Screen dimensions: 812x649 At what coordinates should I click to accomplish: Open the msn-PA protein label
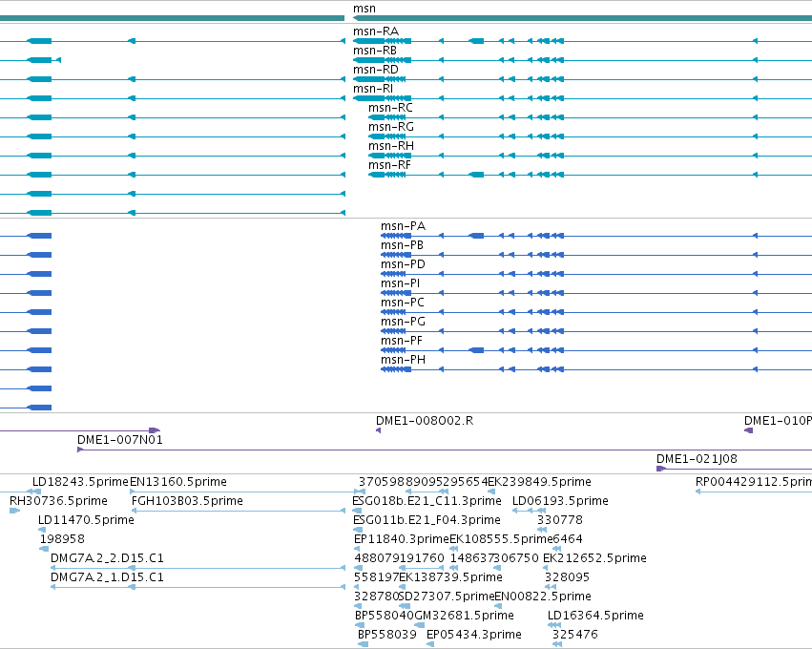click(x=403, y=226)
